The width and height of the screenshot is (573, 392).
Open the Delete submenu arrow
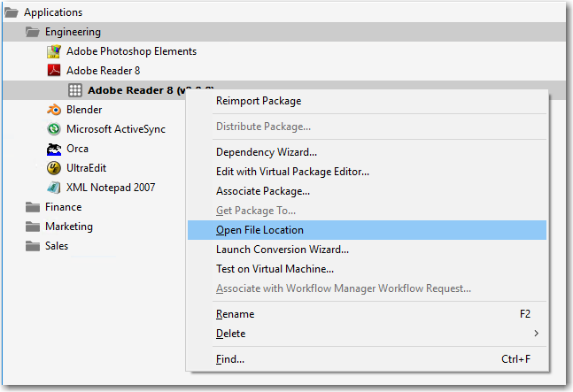[536, 334]
